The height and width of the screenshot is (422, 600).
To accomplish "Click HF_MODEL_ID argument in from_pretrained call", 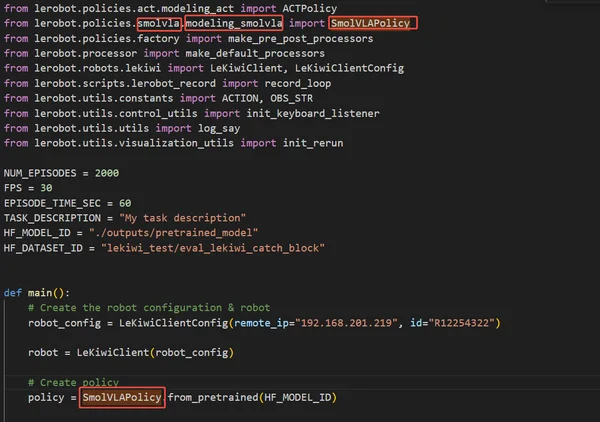I will [297, 398].
